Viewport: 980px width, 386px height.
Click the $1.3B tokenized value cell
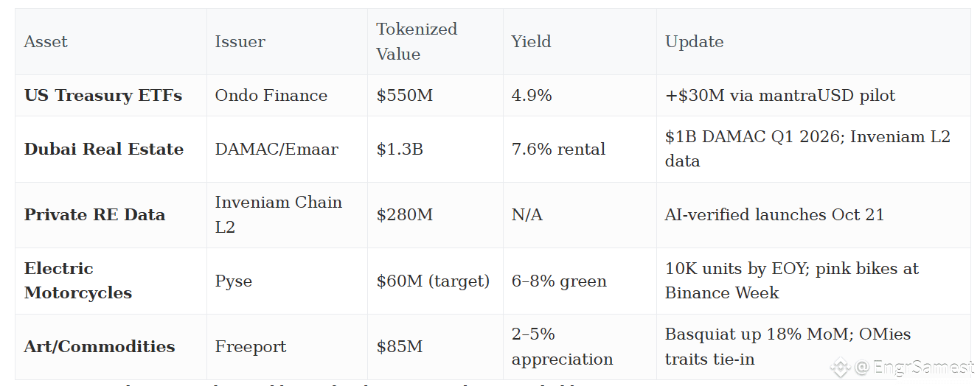tap(399, 149)
